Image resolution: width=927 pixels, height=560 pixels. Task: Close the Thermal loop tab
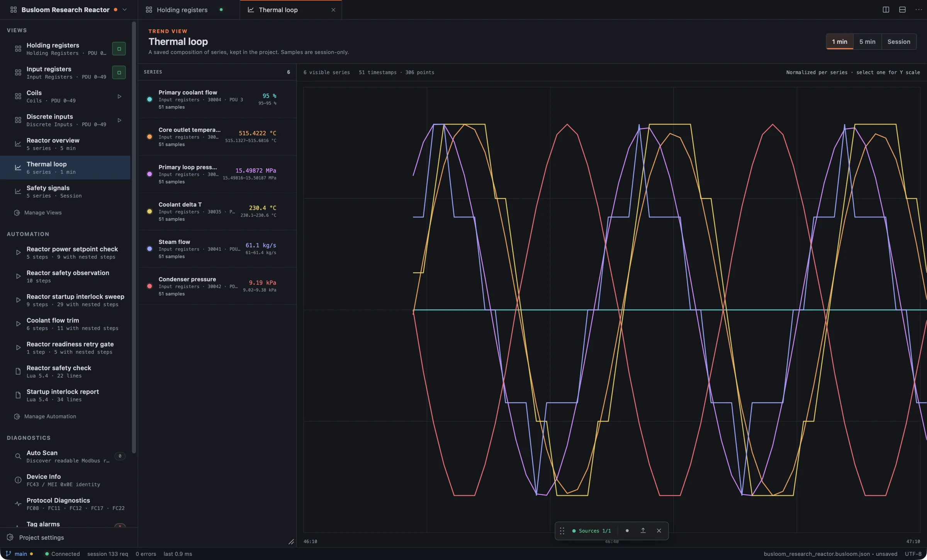pos(333,10)
